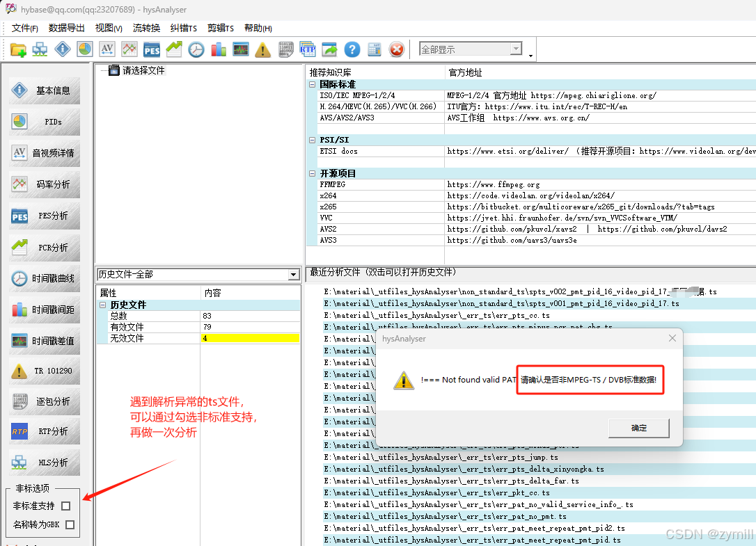Open the 视图(V) menu

click(x=109, y=28)
